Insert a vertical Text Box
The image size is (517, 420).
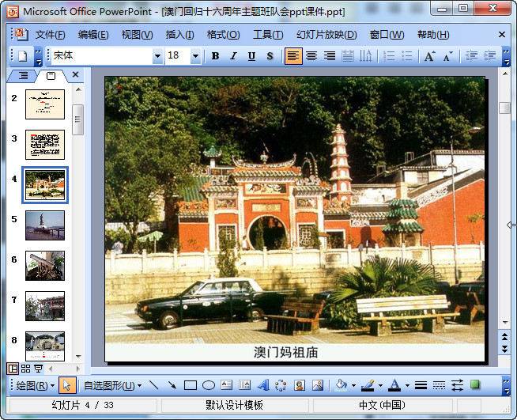point(244,385)
